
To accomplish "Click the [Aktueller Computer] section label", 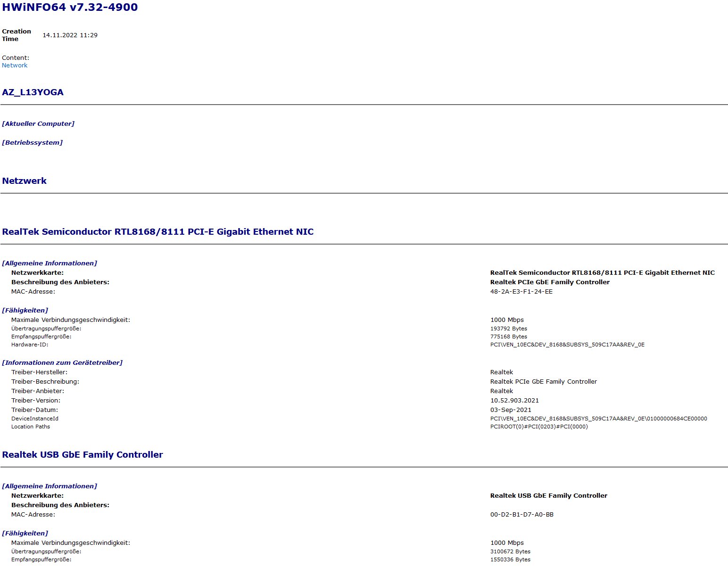I will (38, 124).
